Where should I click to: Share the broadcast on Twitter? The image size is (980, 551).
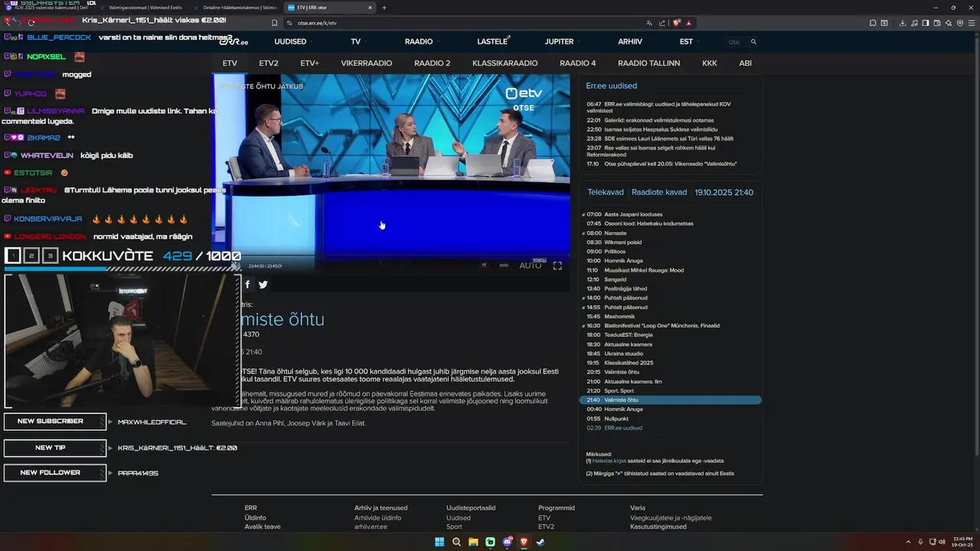pos(263,285)
